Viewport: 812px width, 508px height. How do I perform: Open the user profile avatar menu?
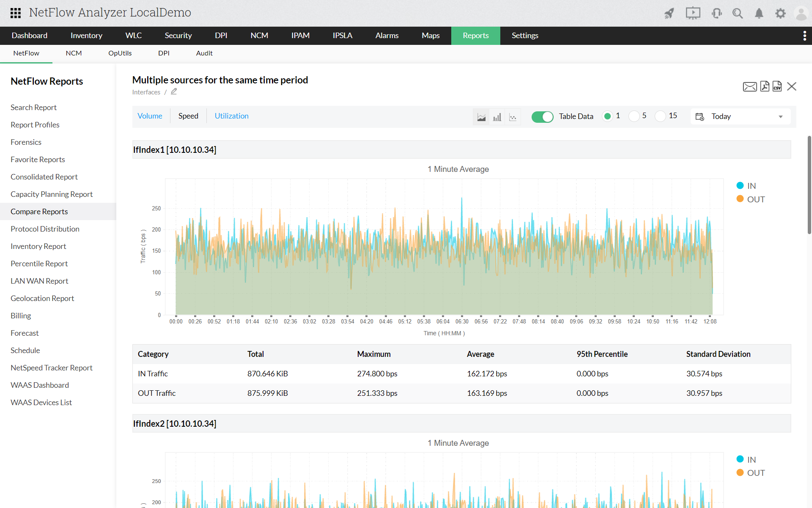(801, 14)
